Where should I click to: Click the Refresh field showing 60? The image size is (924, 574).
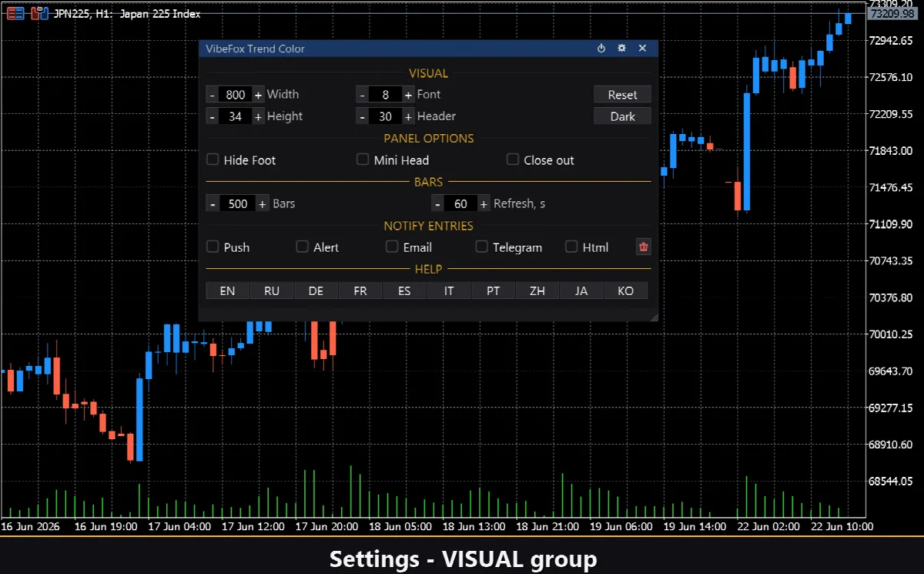(x=461, y=204)
